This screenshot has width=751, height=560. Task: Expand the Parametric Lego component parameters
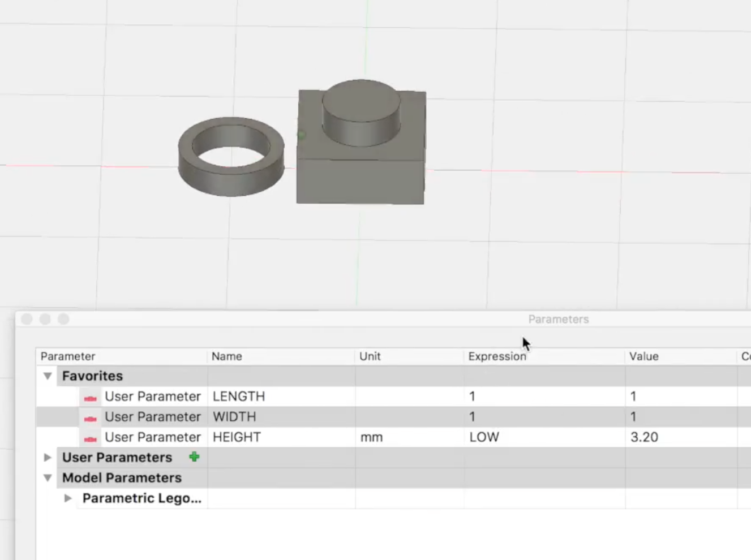pos(68,498)
